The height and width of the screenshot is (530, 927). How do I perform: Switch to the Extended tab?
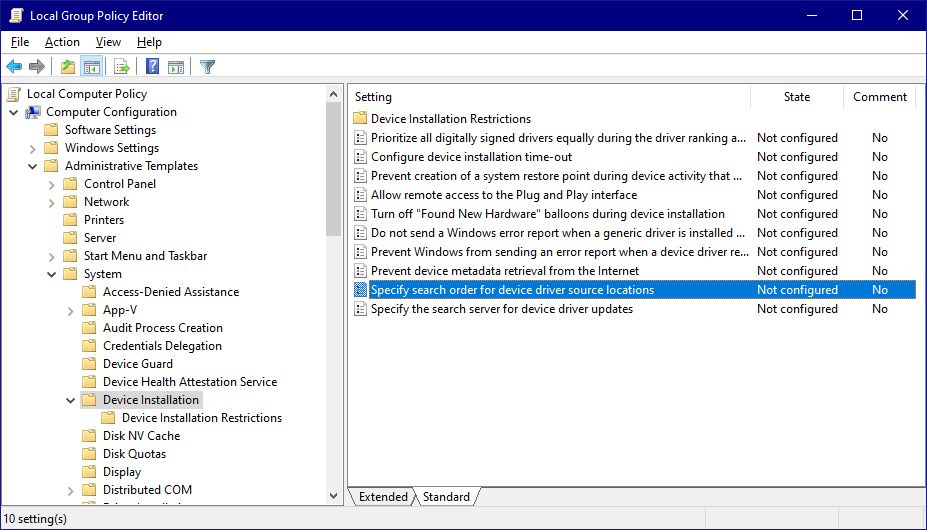click(x=383, y=497)
